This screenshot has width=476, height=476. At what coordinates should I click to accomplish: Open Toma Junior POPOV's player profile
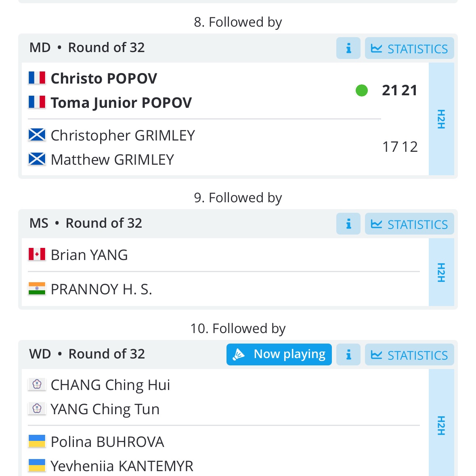click(x=121, y=103)
